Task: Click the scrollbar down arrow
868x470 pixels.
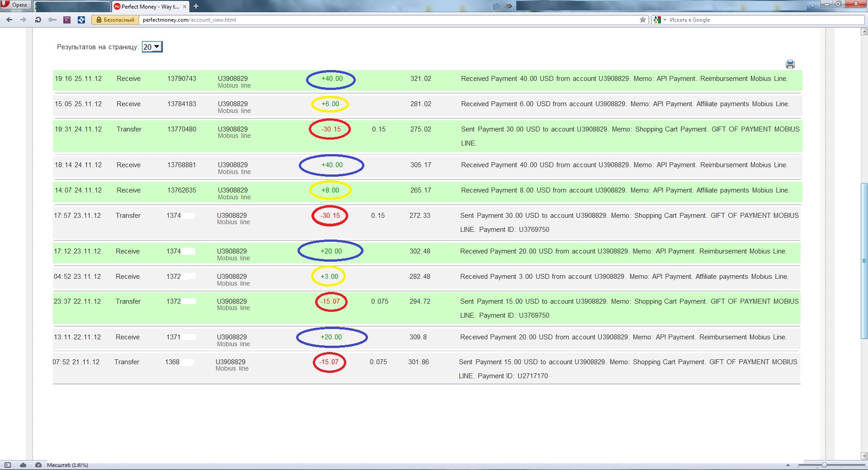Action: pyautogui.click(x=864, y=456)
